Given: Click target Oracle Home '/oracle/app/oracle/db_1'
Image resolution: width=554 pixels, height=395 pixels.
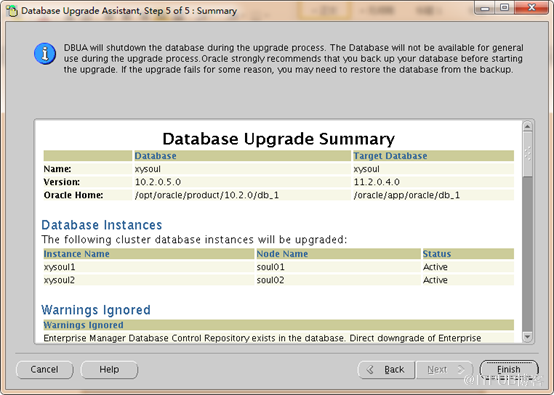Looking at the screenshot, I should pos(407,195).
